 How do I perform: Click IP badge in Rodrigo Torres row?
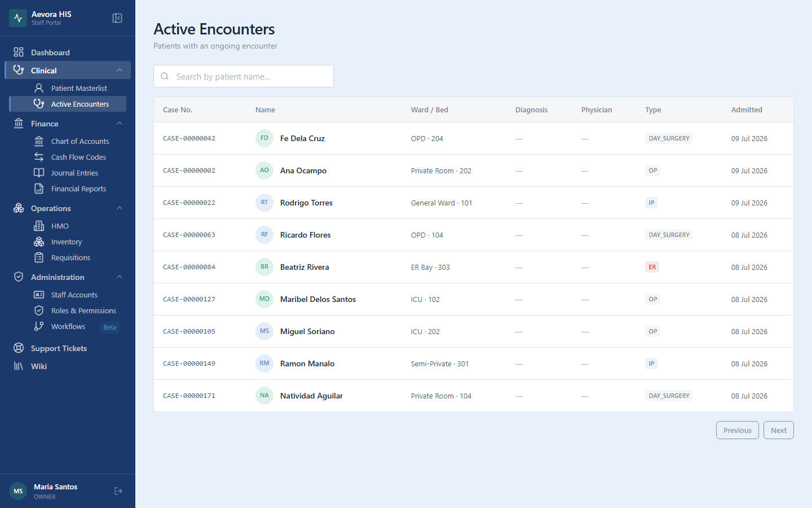tap(651, 203)
